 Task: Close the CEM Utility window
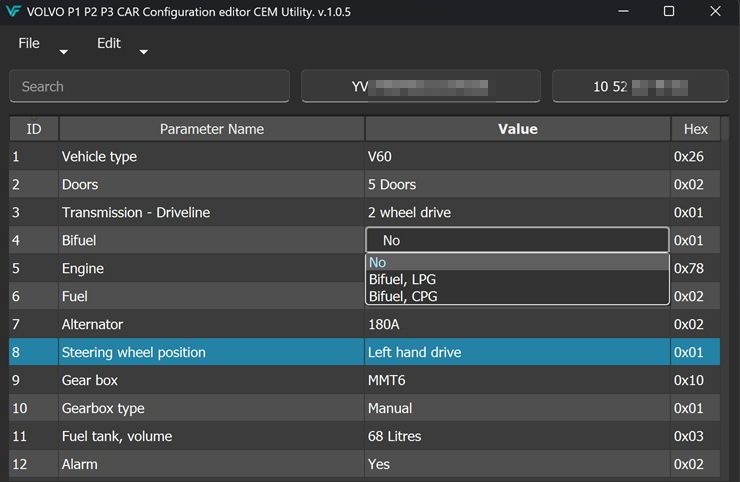pyautogui.click(x=715, y=11)
